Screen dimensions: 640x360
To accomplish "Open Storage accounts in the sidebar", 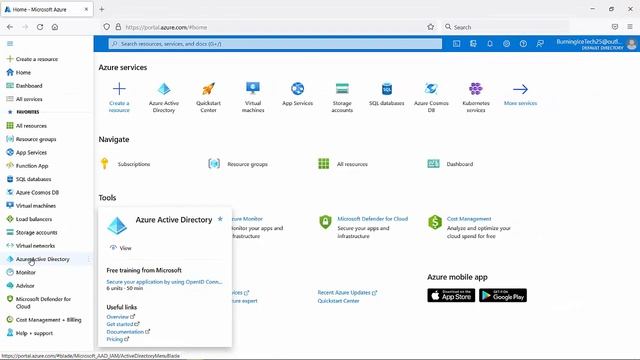I will point(32,232).
